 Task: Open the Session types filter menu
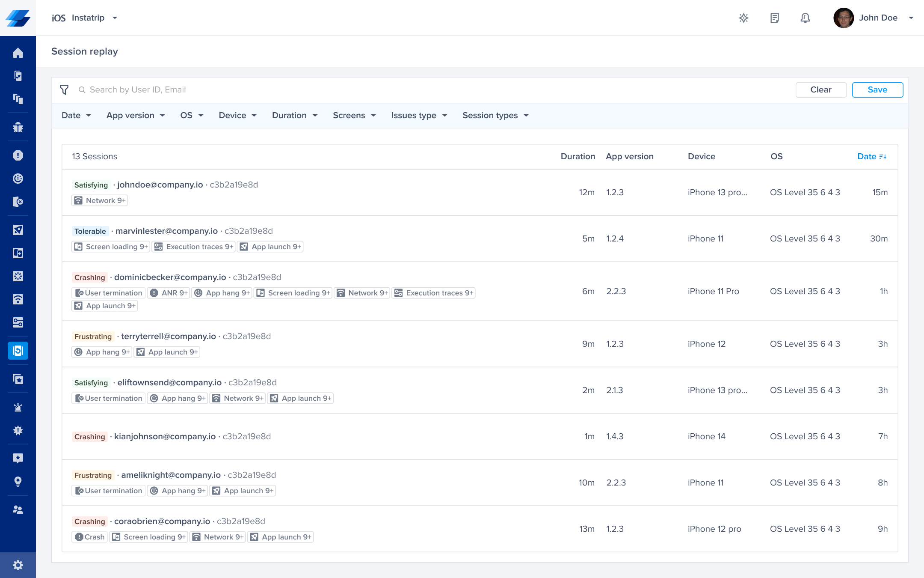[x=495, y=116]
